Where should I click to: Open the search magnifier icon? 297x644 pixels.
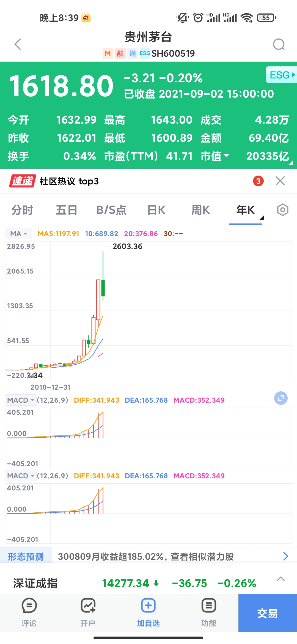279,44
